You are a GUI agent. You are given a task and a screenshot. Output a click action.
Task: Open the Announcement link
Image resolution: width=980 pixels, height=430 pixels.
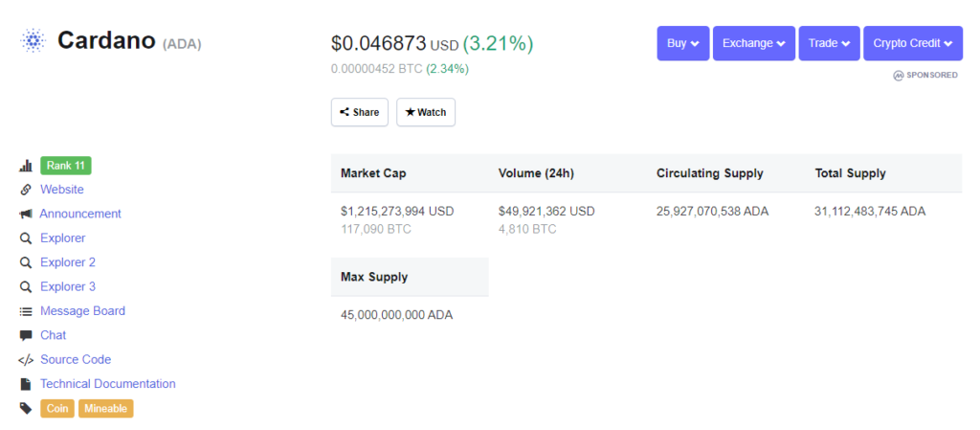point(80,214)
